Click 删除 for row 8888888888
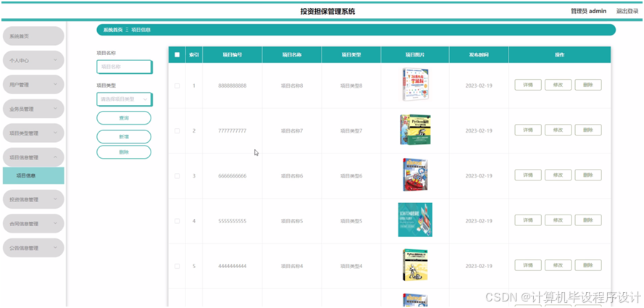This screenshot has width=644, height=308. click(x=587, y=85)
